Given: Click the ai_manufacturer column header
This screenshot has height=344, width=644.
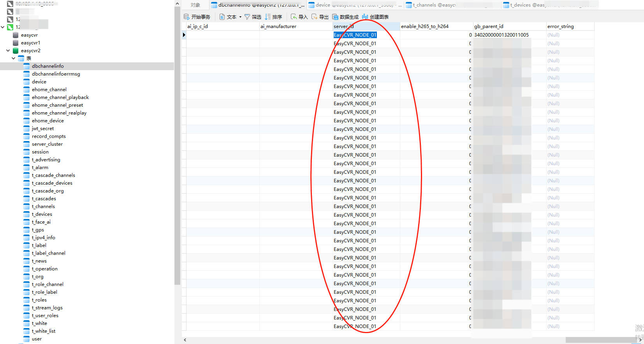Looking at the screenshot, I should click(x=296, y=26).
